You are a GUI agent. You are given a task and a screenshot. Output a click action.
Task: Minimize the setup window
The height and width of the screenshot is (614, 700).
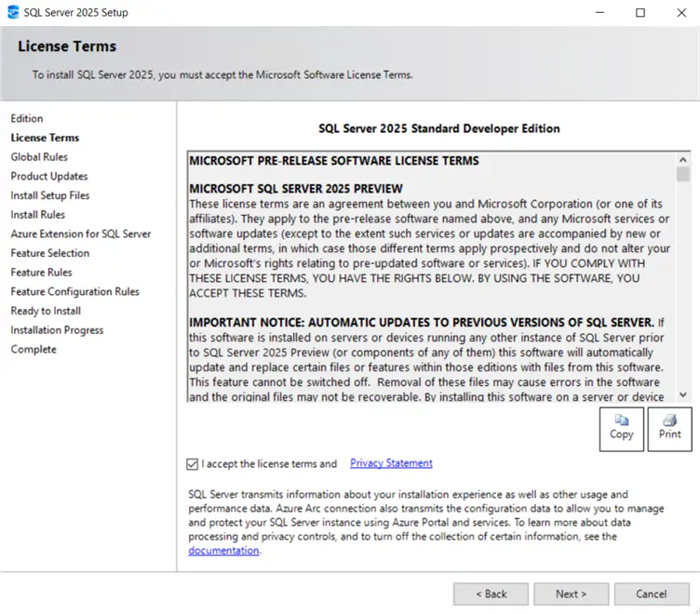[x=599, y=12]
